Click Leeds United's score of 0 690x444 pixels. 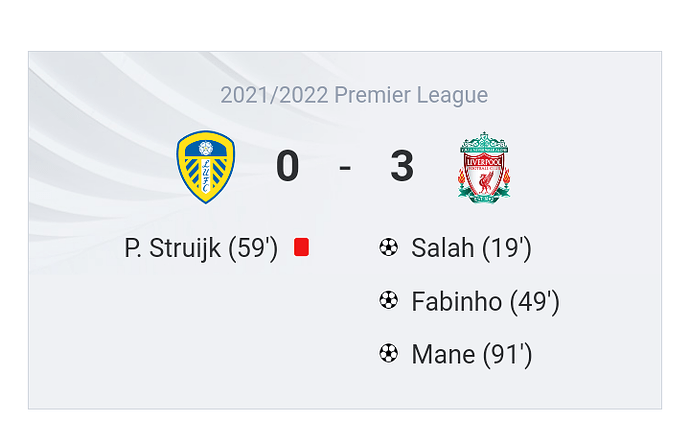click(287, 166)
